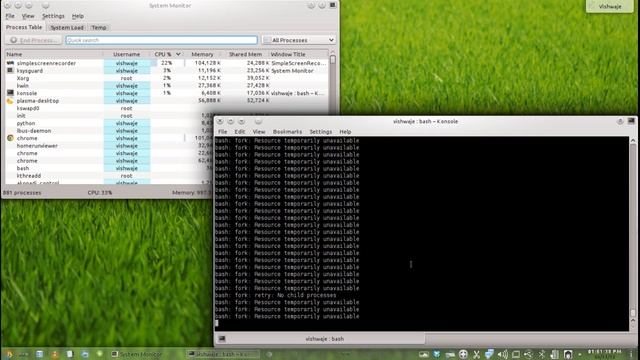The width and height of the screenshot is (640, 360).
Task: Switch to the Temp tab
Action: [99, 27]
